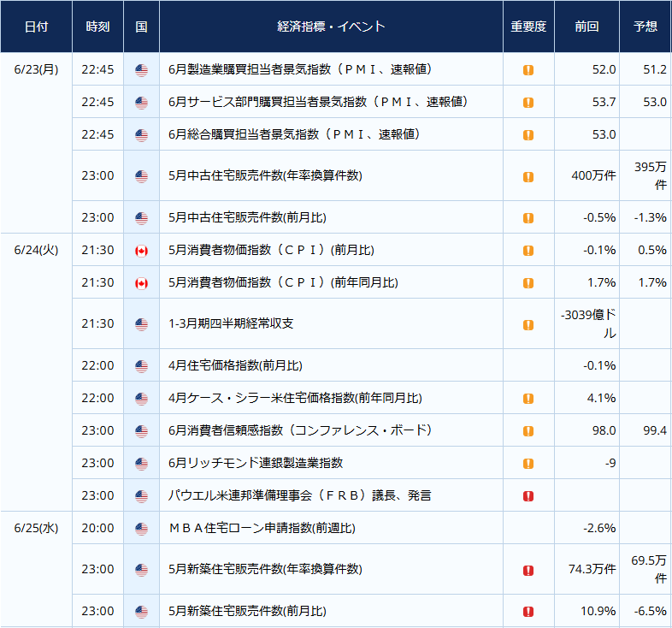Click Canada flag beside CPI (前年同月比)
Screen dimensions: 672x628
click(x=141, y=283)
